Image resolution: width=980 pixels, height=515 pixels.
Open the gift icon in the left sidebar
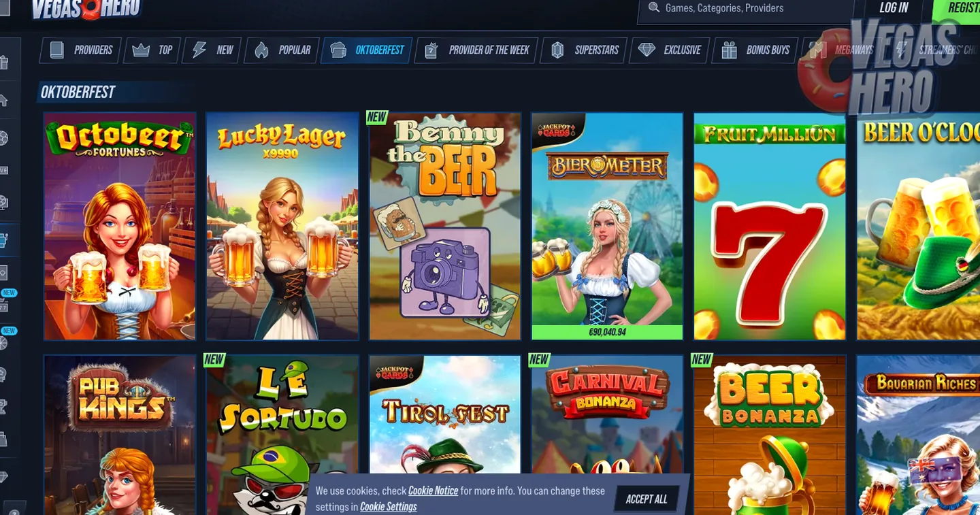[4, 63]
